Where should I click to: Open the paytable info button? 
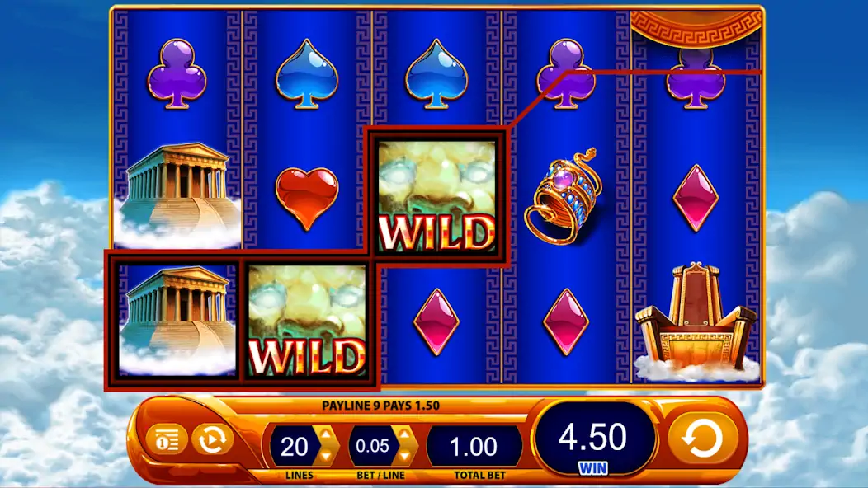(167, 440)
